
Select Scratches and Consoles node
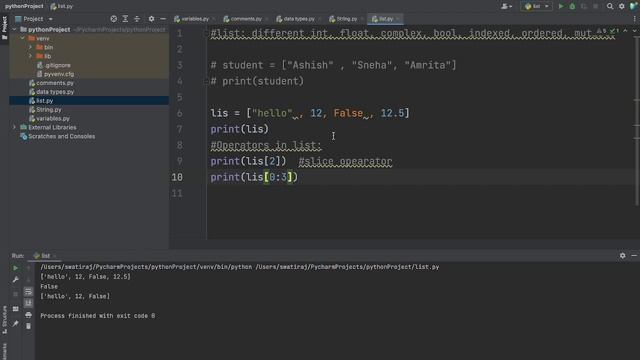click(61, 136)
